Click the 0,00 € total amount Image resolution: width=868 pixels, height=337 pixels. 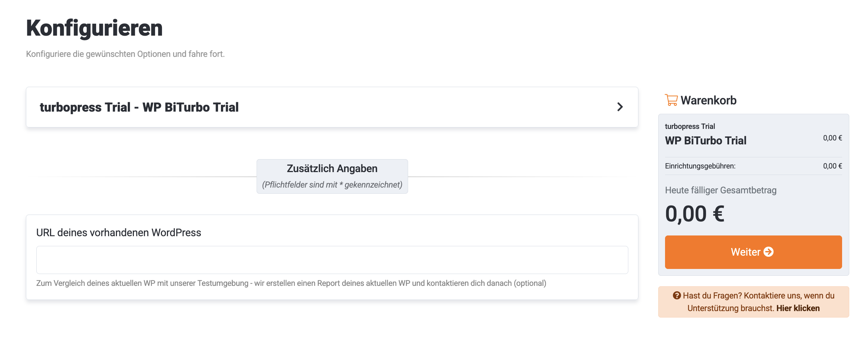pyautogui.click(x=695, y=214)
